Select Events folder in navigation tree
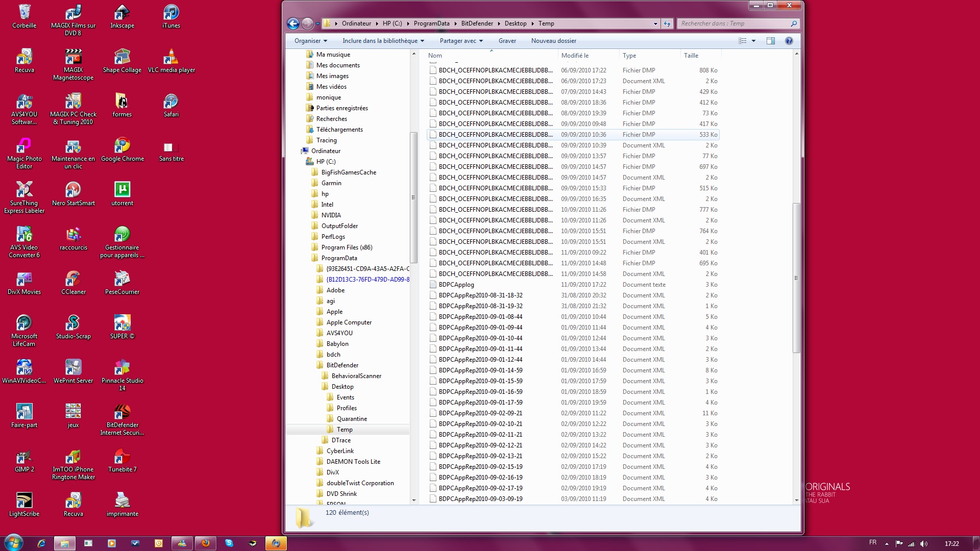The width and height of the screenshot is (980, 551). click(x=345, y=397)
